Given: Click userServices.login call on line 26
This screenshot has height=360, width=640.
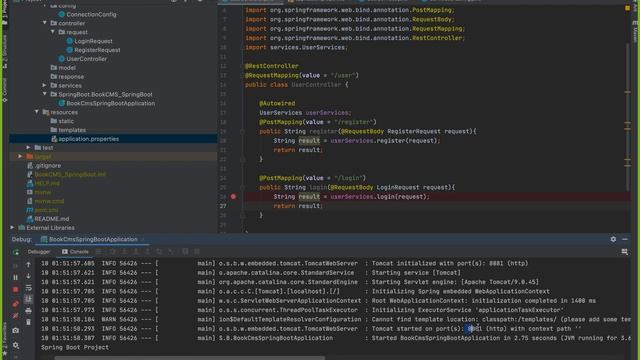Looking at the screenshot, I should coord(380,197).
